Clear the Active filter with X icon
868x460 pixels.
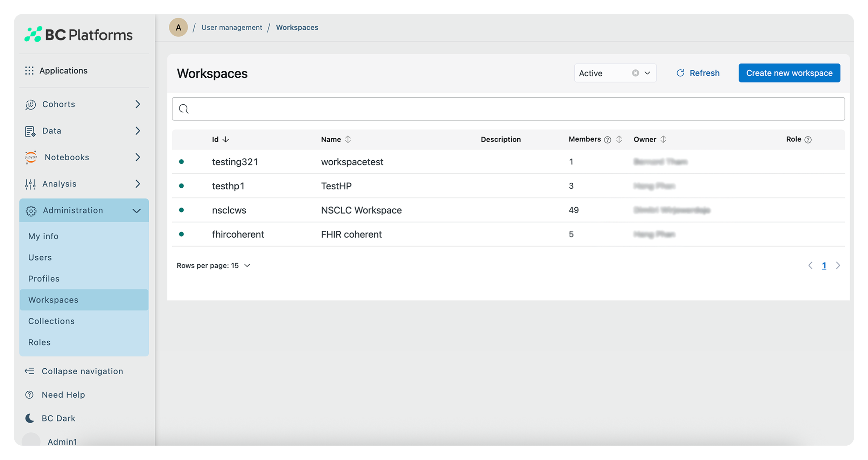[x=635, y=73]
